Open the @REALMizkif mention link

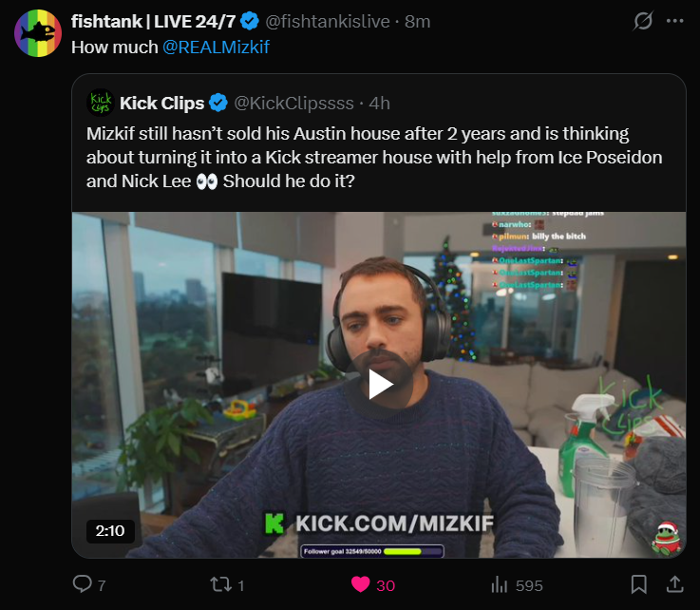(x=216, y=48)
